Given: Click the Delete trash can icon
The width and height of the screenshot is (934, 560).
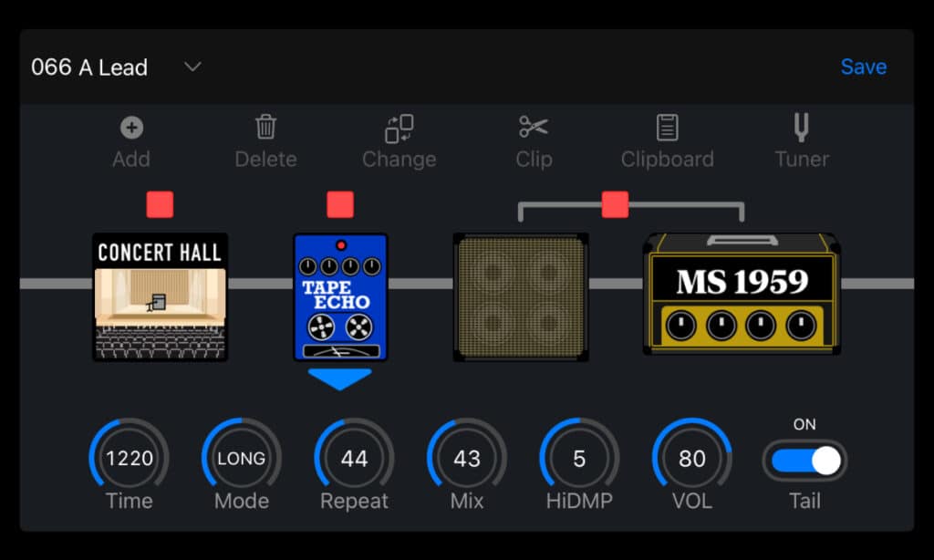Looking at the screenshot, I should (x=265, y=127).
